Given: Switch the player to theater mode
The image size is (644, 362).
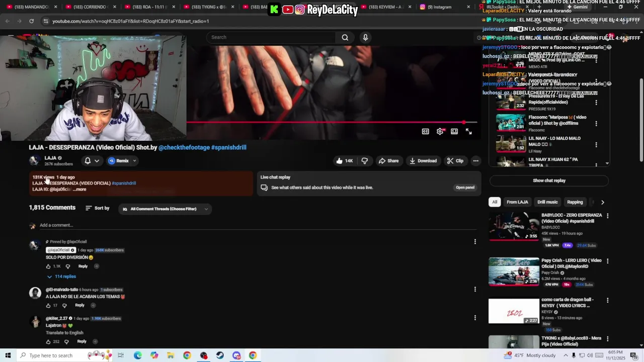Looking at the screenshot, I should pyautogui.click(x=454, y=131).
